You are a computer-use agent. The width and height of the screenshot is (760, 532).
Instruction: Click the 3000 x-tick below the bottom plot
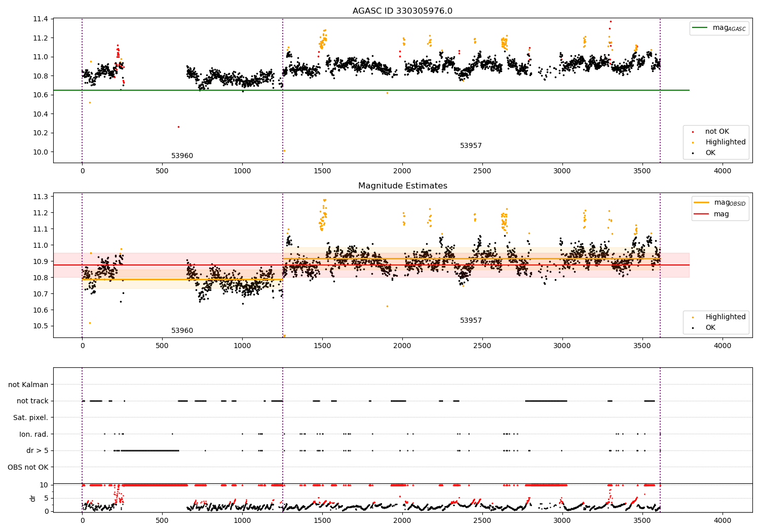coord(562,520)
